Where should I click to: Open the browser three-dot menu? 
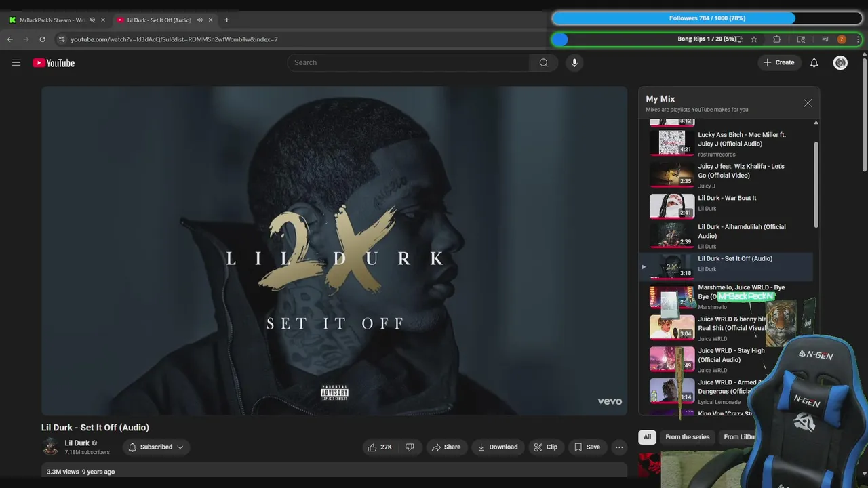pos(858,39)
